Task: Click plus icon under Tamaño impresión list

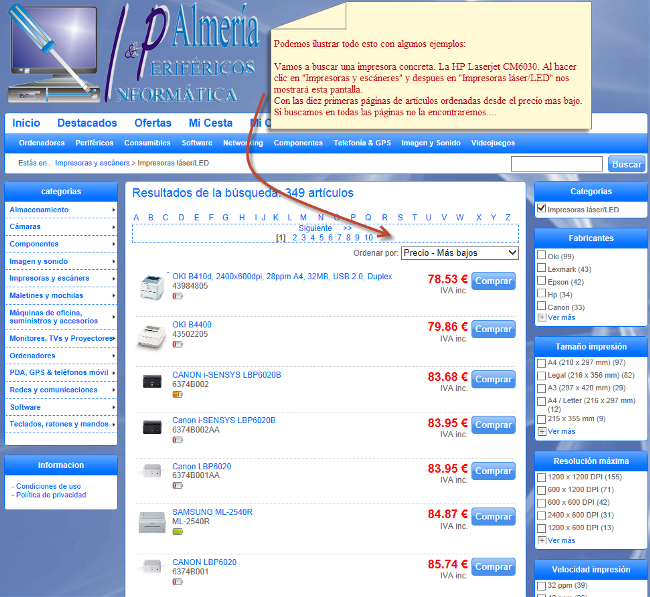Action: click(542, 431)
